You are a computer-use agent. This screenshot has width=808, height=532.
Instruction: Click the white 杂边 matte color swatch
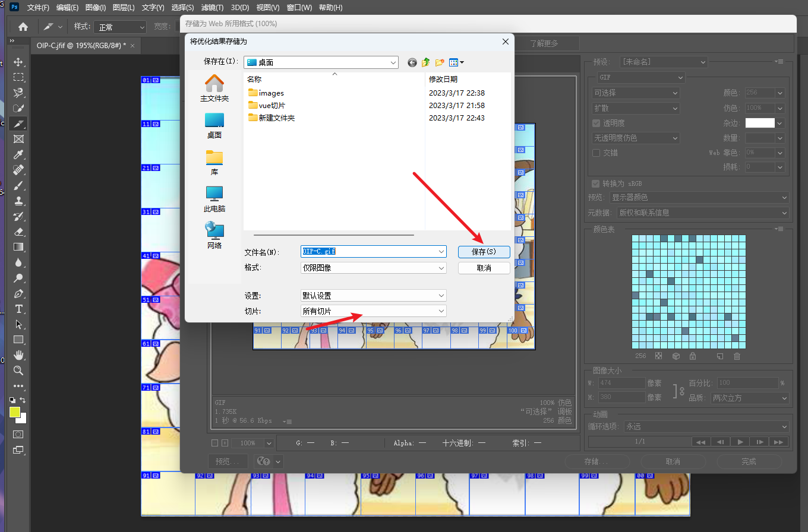(x=760, y=123)
